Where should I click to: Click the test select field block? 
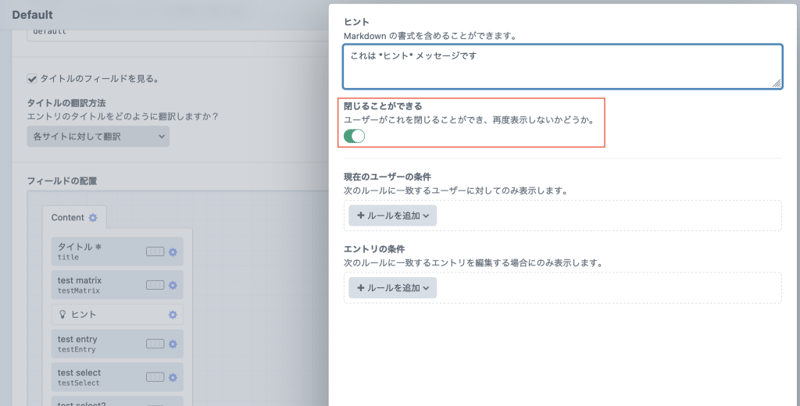pos(95,377)
